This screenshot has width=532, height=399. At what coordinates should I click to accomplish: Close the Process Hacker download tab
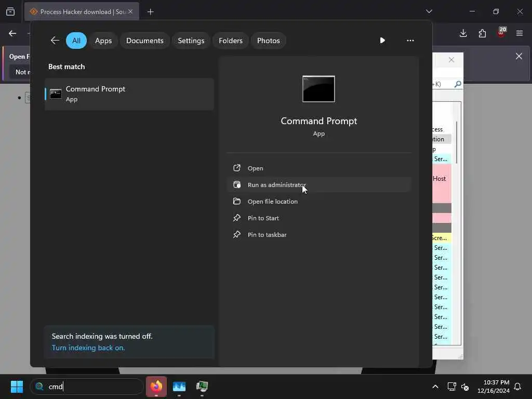coord(130,11)
